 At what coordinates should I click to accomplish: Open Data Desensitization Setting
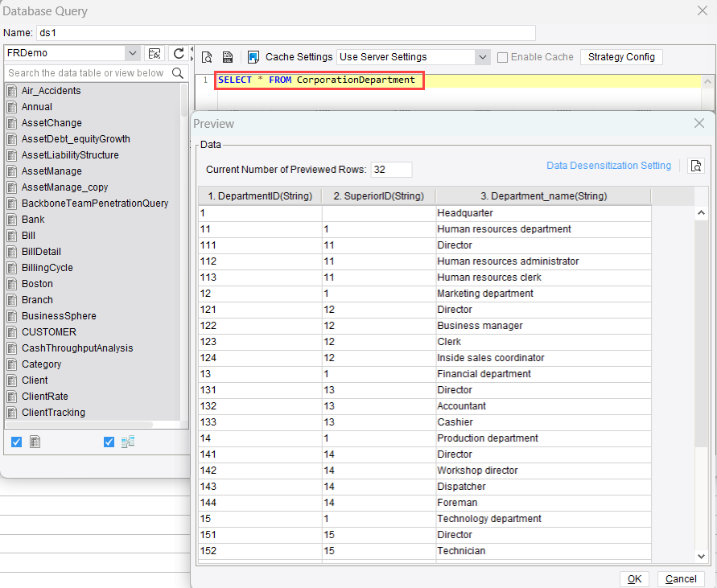[x=608, y=165]
